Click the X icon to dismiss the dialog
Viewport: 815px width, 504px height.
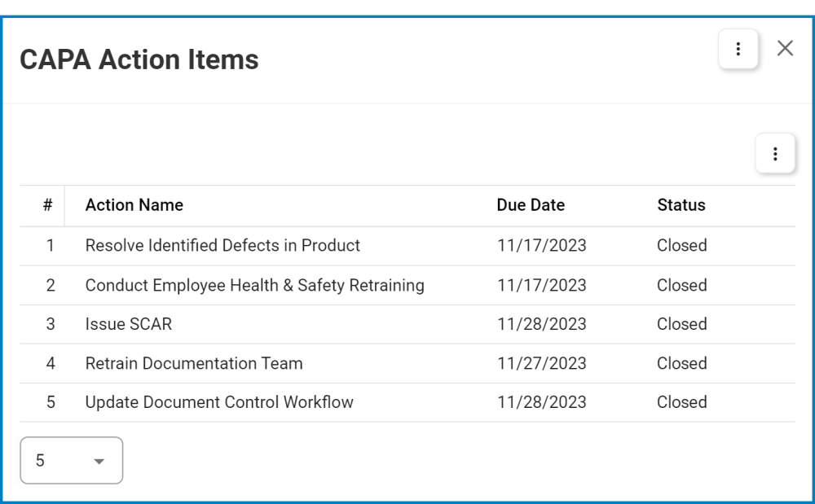[785, 50]
